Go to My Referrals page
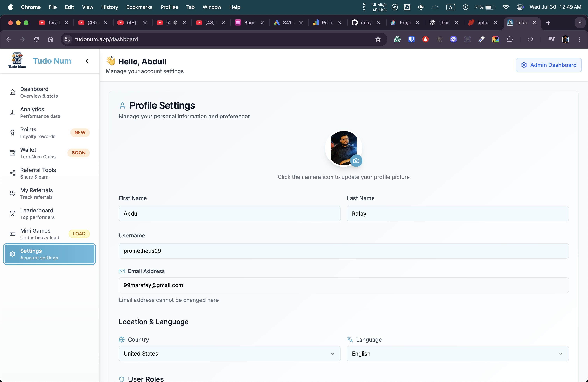The image size is (588, 382). tap(49, 194)
